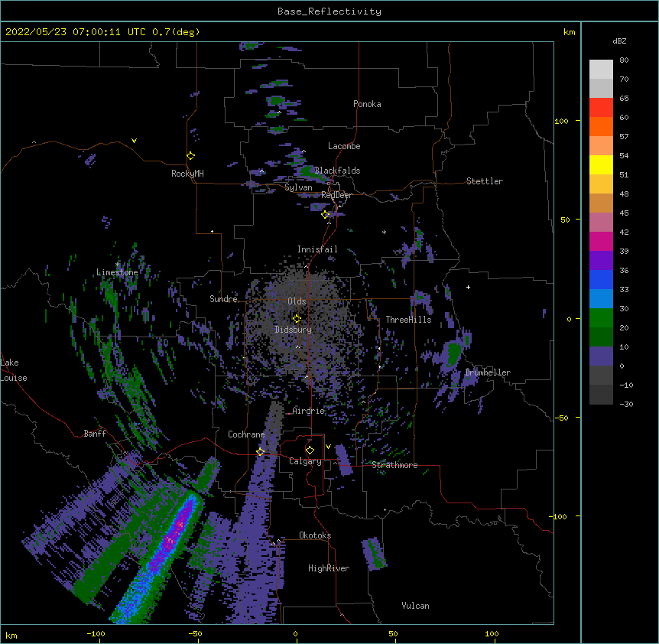The height and width of the screenshot is (644, 659).
Task: Click the km unit label at bottom left
Action: [11, 635]
